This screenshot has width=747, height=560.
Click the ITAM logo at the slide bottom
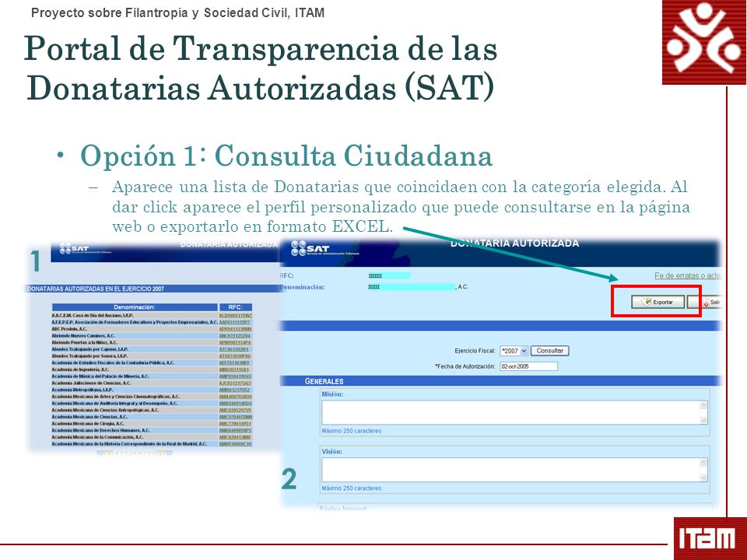tap(710, 538)
